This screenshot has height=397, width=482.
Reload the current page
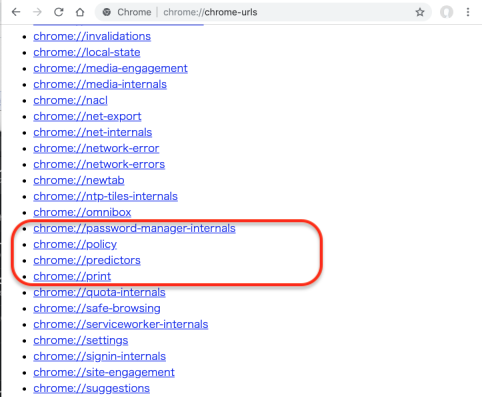coord(59,12)
